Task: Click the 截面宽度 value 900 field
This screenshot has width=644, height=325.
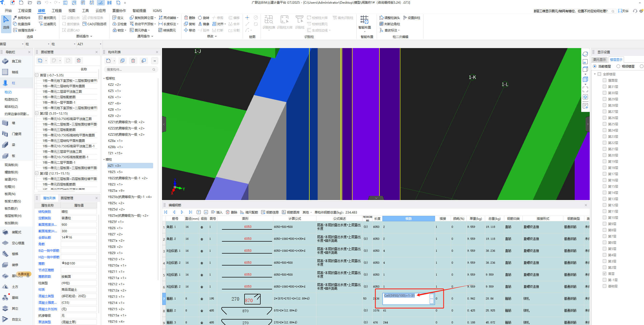Action: click(x=79, y=225)
